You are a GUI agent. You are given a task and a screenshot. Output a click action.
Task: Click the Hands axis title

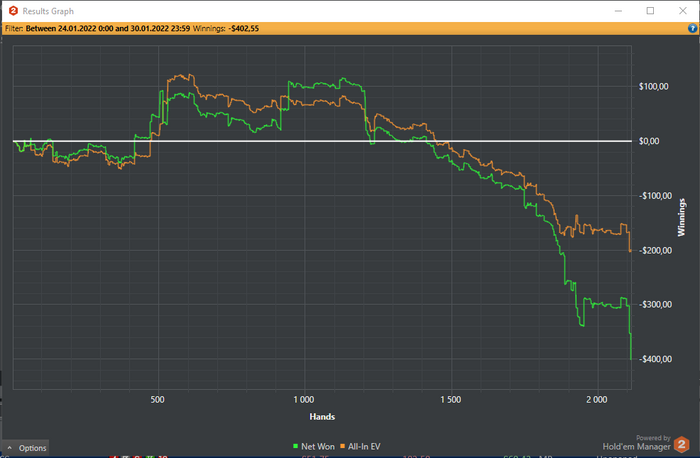(x=322, y=416)
